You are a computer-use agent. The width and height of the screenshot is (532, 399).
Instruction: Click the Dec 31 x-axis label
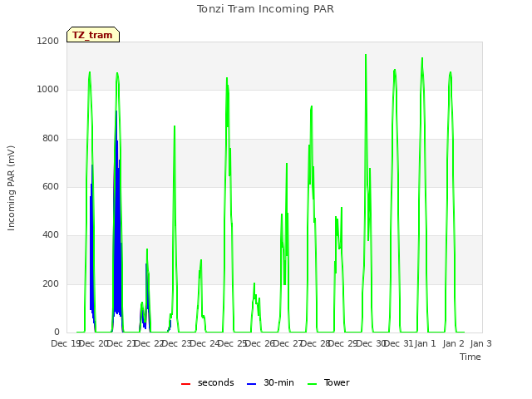point(399,343)
